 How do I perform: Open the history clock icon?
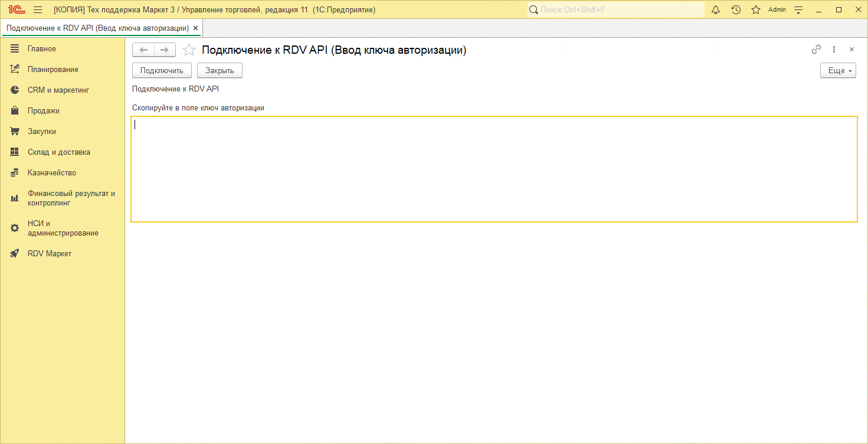coord(736,9)
